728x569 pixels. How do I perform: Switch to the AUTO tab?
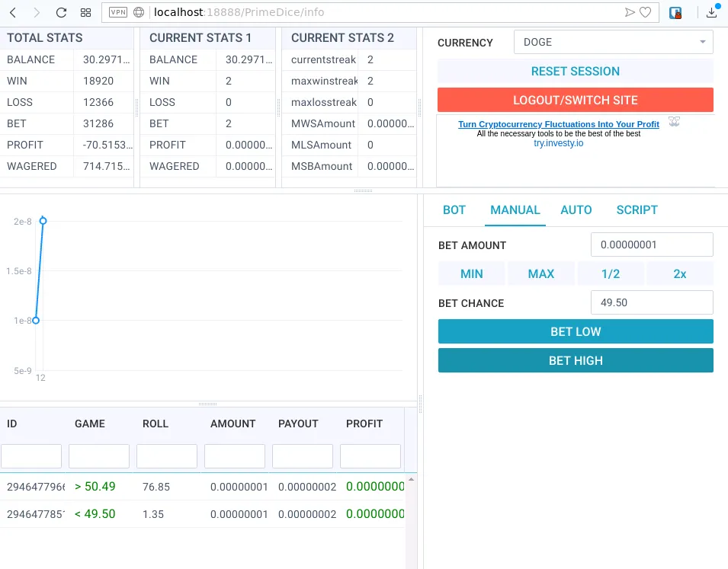pos(576,209)
